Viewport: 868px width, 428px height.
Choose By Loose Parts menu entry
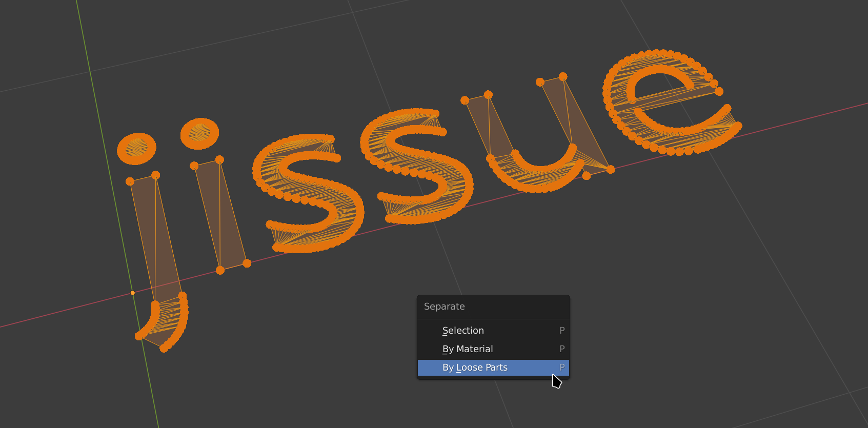(x=493, y=368)
